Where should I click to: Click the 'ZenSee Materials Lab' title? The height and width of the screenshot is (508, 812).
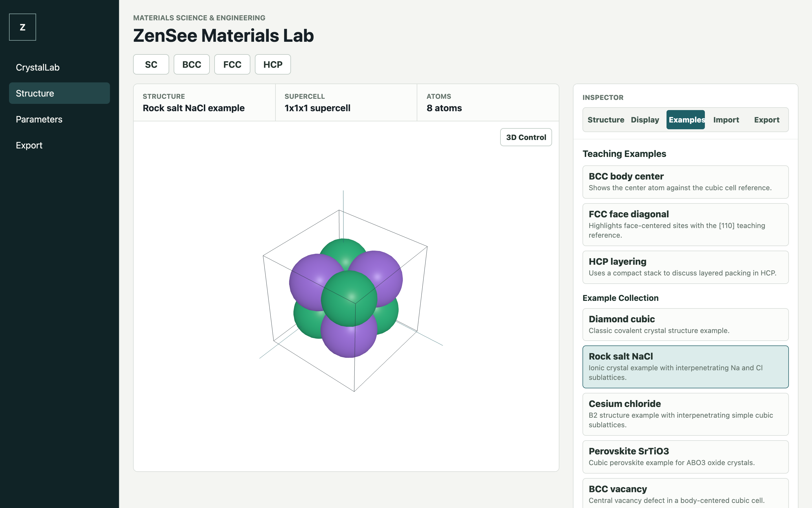pyautogui.click(x=224, y=35)
